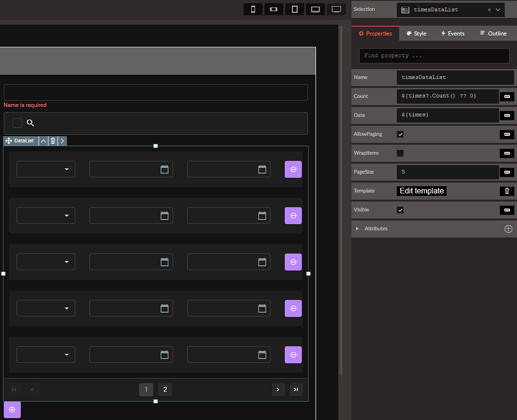The image size is (517, 420).
Task: Switch to tablet preview
Action: 294,9
